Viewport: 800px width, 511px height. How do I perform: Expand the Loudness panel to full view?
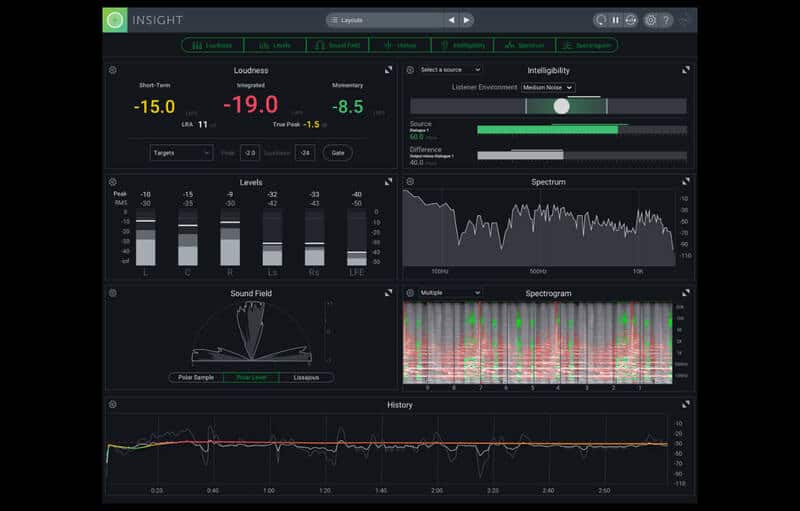[x=388, y=70]
